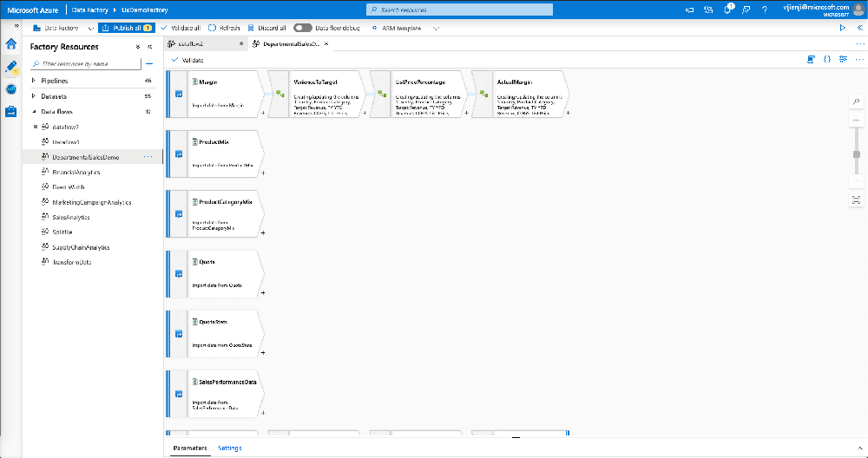
Task: Open the Manage toolbox icon in sidebar
Action: pos(11,111)
